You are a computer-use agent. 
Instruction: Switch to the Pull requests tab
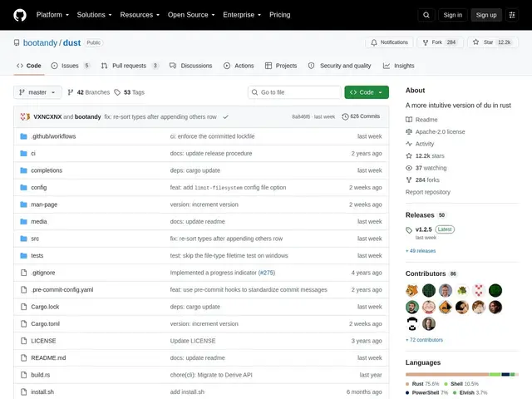pyautogui.click(x=130, y=66)
